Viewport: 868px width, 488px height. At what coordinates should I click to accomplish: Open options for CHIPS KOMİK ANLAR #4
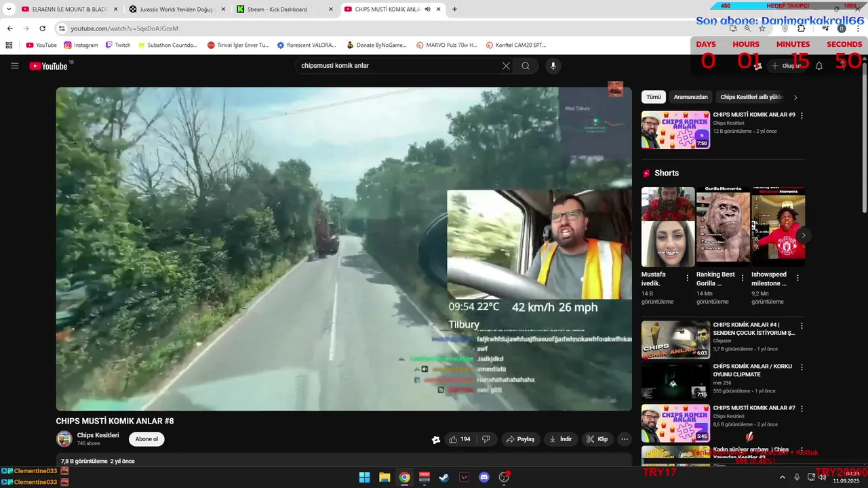coord(802,325)
